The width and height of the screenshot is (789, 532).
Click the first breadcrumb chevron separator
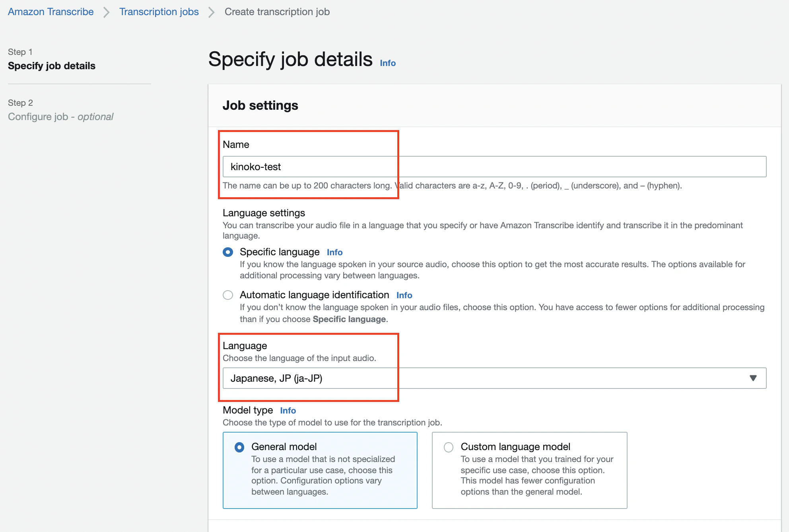pos(106,12)
